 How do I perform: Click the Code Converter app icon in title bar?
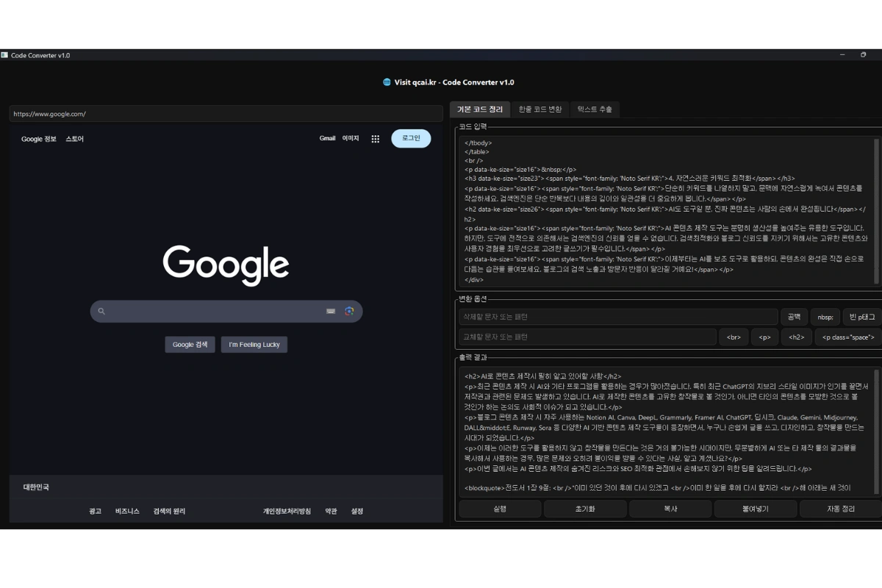(x=5, y=55)
